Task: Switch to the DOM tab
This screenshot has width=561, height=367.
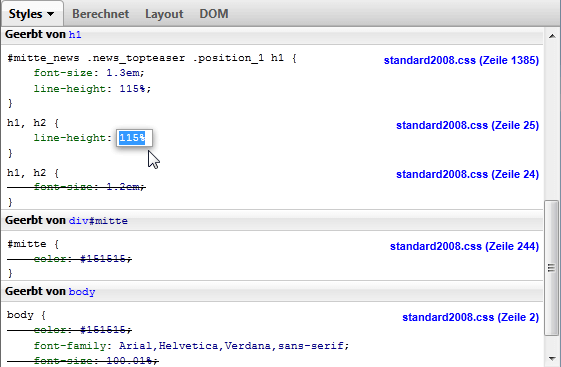Action: pyautogui.click(x=214, y=14)
